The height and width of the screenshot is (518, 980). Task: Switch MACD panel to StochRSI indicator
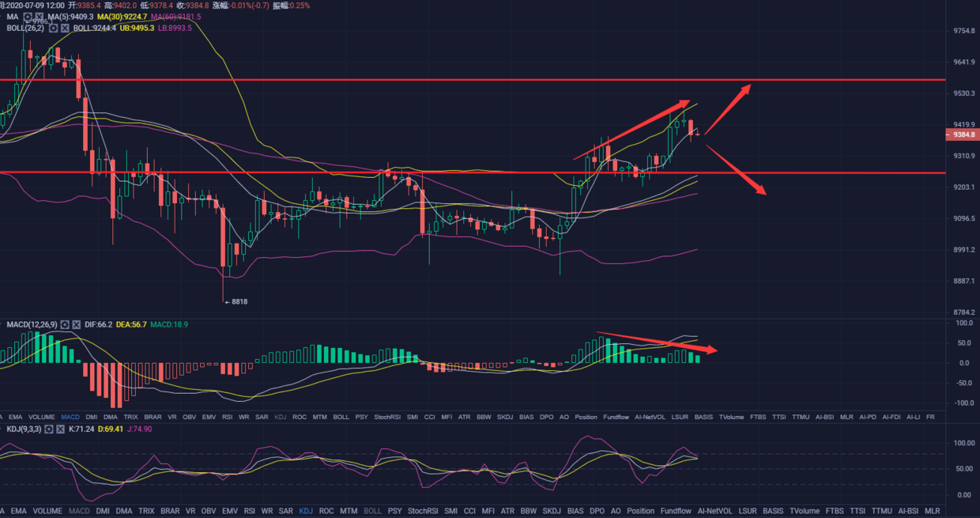click(x=387, y=417)
